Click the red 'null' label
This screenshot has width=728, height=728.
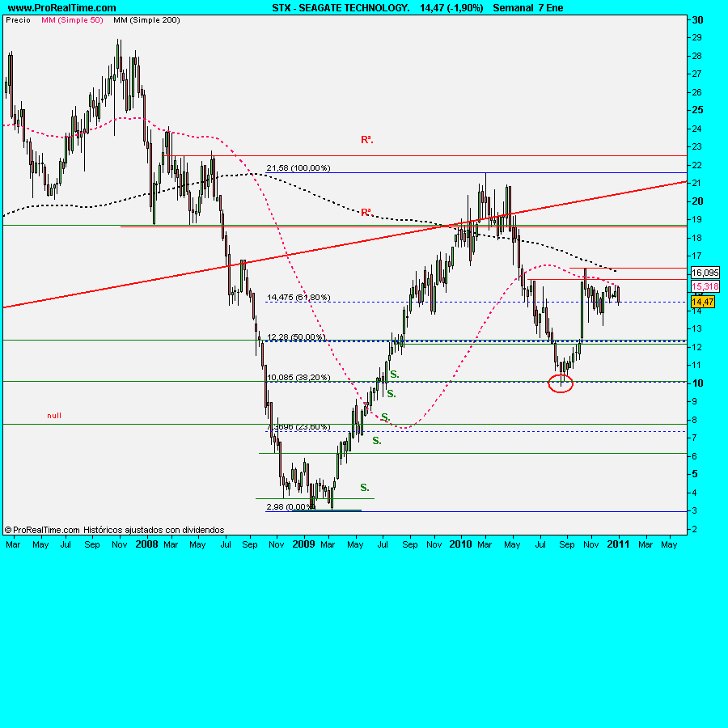pos(54,416)
